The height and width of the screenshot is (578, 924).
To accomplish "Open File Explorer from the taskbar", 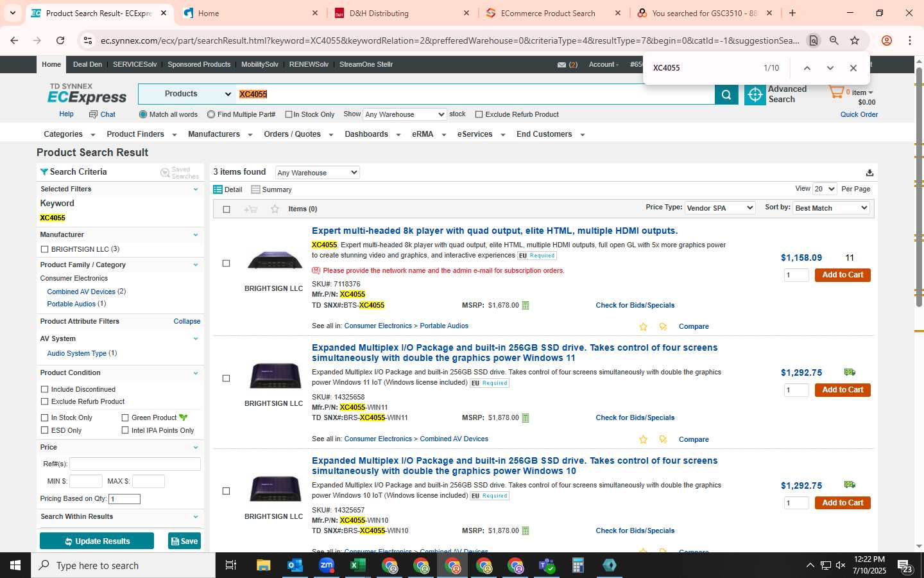I will (x=263, y=565).
